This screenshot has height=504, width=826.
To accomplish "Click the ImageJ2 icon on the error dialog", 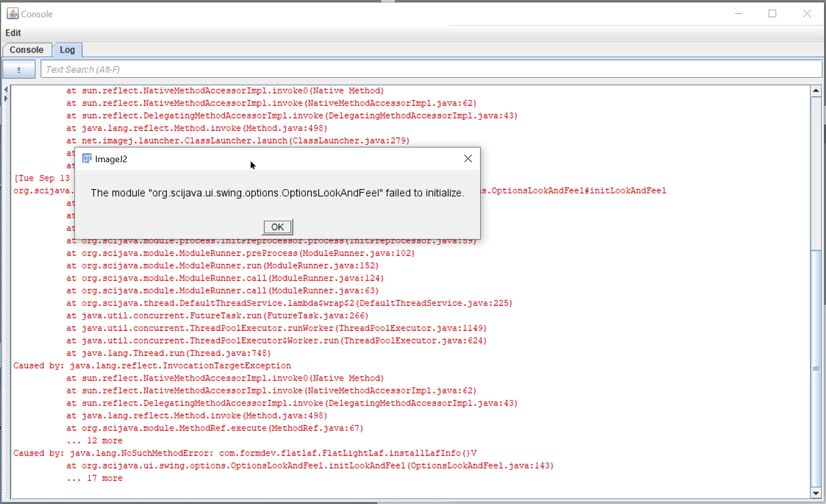I will (87, 159).
